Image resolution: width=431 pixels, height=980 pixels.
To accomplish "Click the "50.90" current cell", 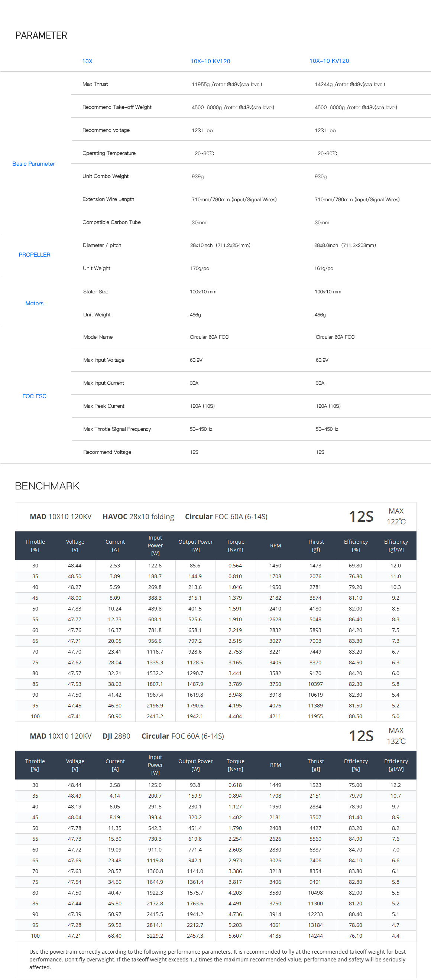I will tap(114, 716).
